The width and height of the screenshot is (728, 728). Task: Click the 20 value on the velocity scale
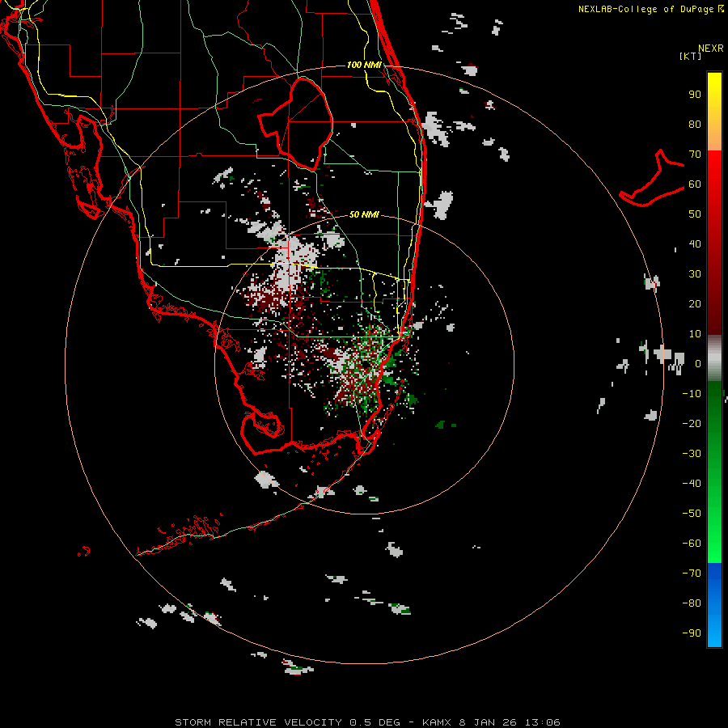(x=695, y=303)
